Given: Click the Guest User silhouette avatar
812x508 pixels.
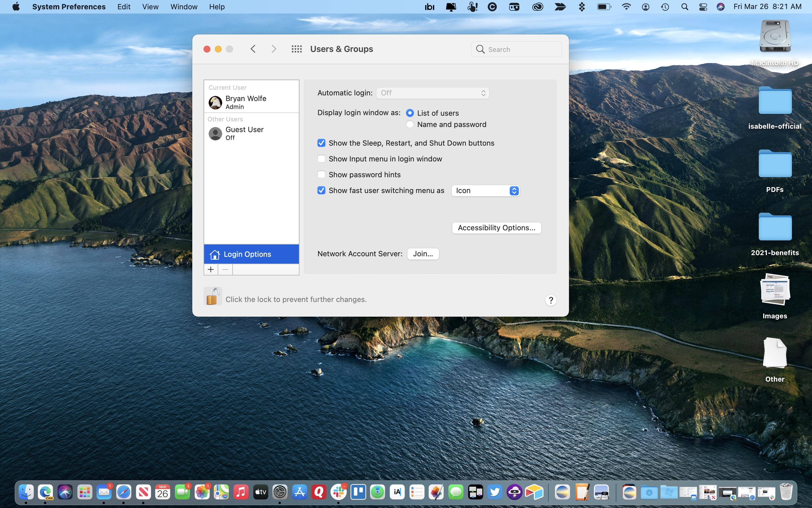Looking at the screenshot, I should coord(215,134).
